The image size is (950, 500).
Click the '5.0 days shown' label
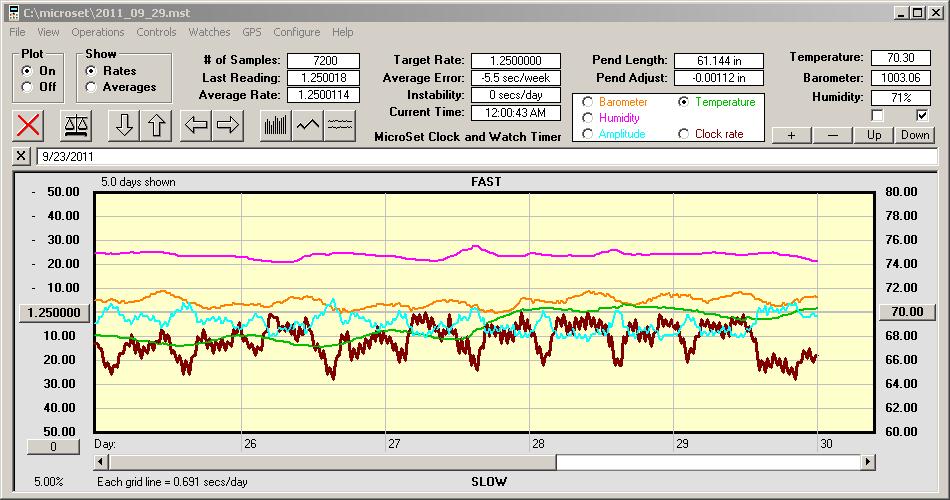tap(138, 182)
